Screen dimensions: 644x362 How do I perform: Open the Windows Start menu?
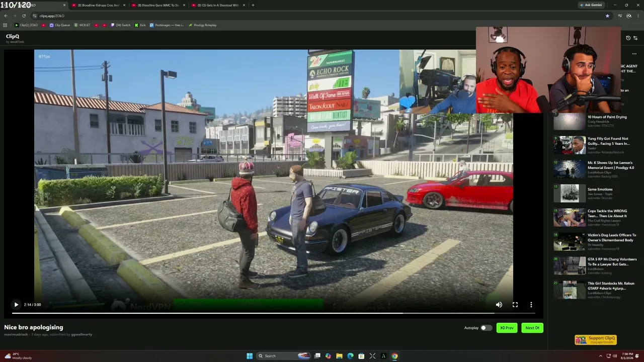coord(250,356)
